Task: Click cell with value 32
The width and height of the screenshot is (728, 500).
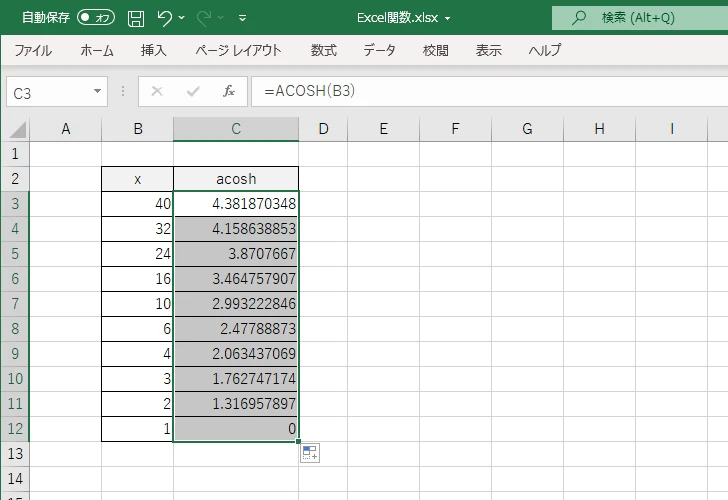Action: (137, 229)
